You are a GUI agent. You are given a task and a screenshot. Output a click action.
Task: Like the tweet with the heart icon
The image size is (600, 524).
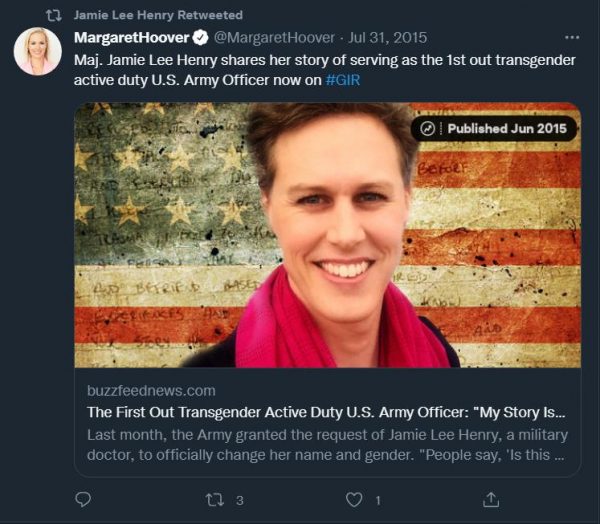click(353, 498)
